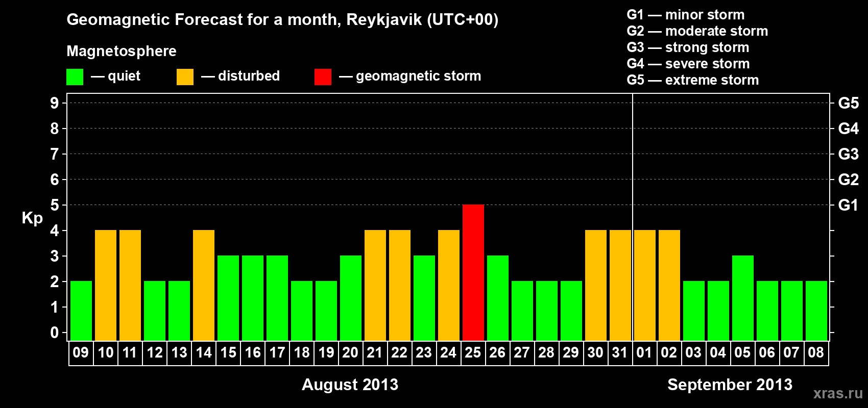Click Kp value 5 on left axis
The width and height of the screenshot is (868, 408).
[x=55, y=205]
